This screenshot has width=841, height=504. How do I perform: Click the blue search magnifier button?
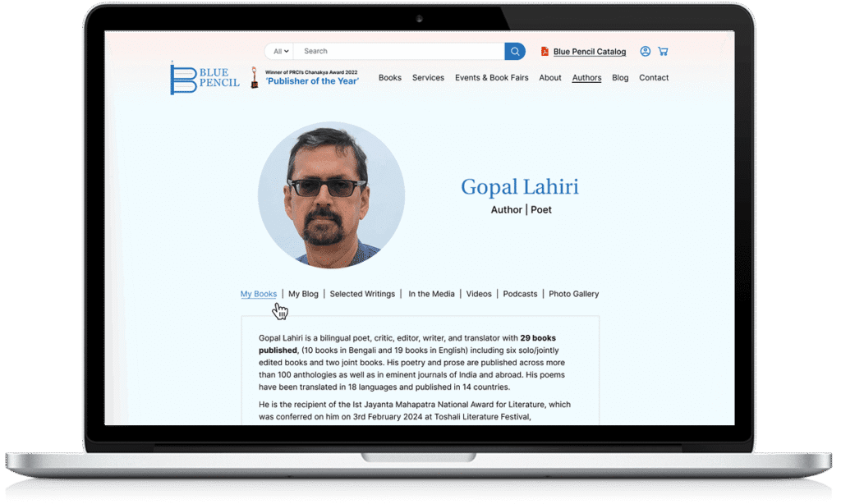click(x=515, y=52)
